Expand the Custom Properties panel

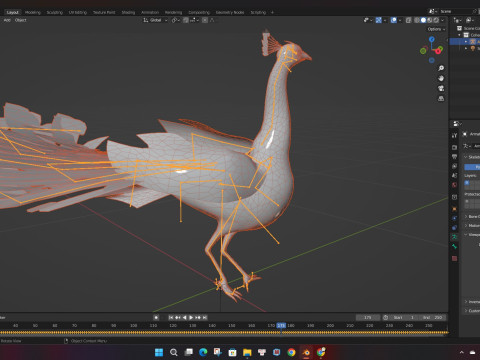[x=466, y=311]
